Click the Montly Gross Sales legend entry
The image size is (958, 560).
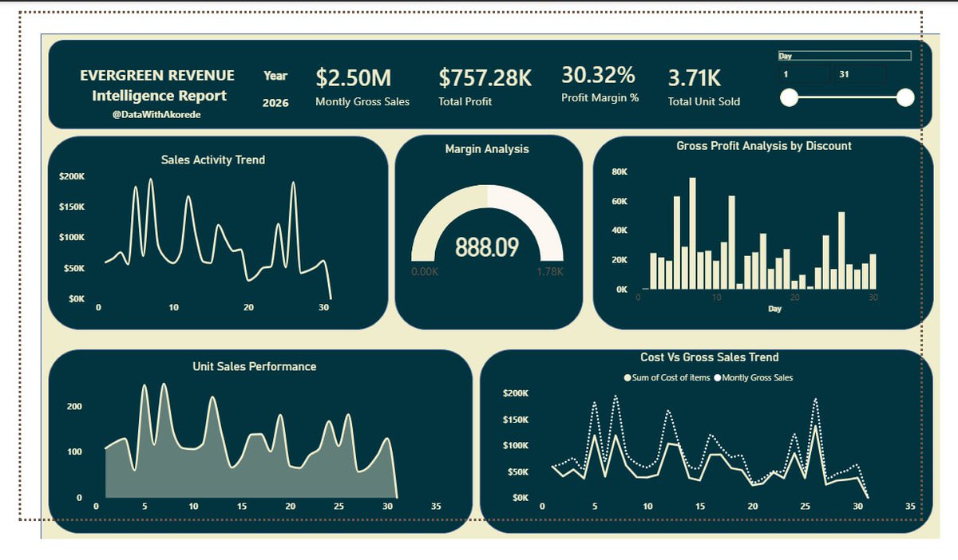coord(753,377)
